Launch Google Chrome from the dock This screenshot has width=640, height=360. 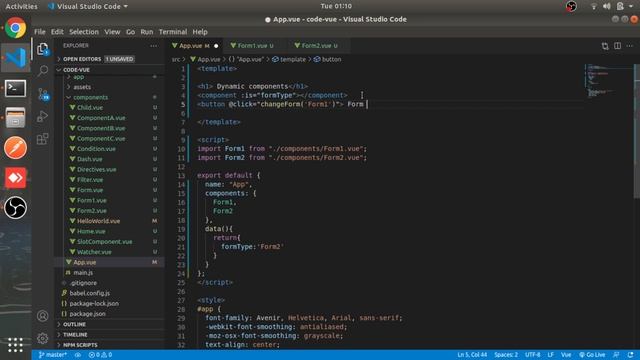[x=16, y=28]
